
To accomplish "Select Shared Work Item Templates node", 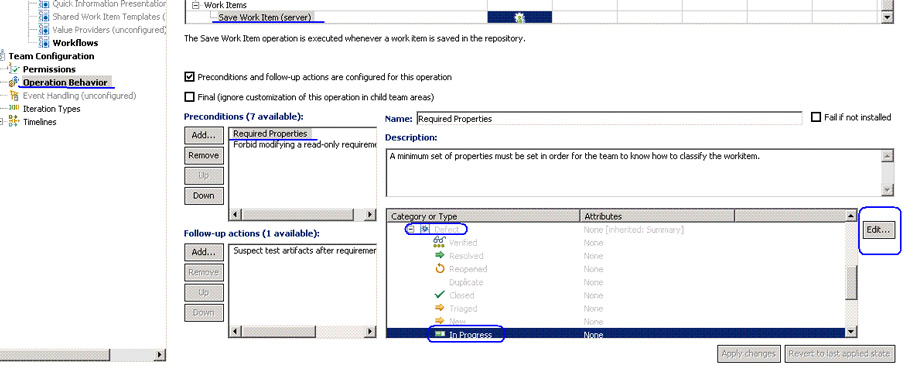I will [108, 16].
